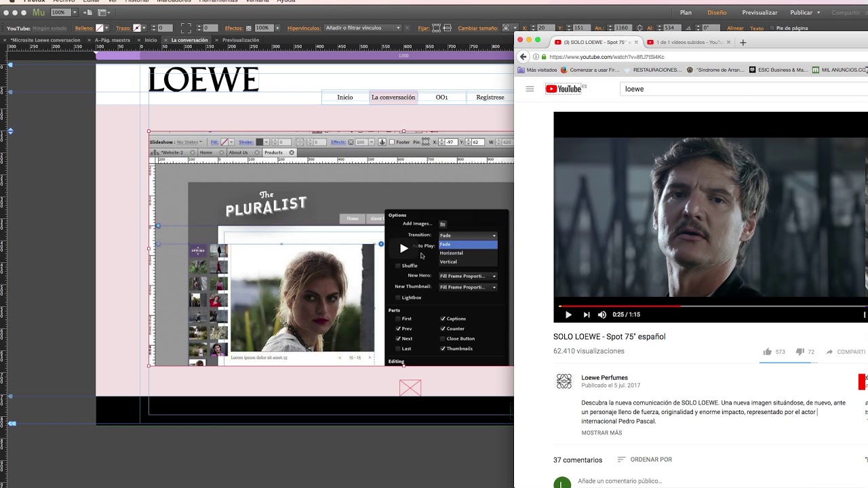This screenshot has width=868, height=488.
Task: Click the image placeholder box below the video
Action: (x=410, y=388)
